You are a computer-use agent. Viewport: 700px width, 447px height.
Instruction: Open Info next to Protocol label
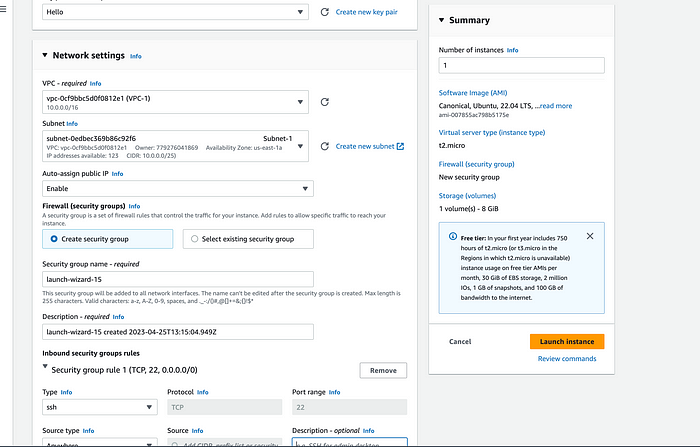[203, 392]
